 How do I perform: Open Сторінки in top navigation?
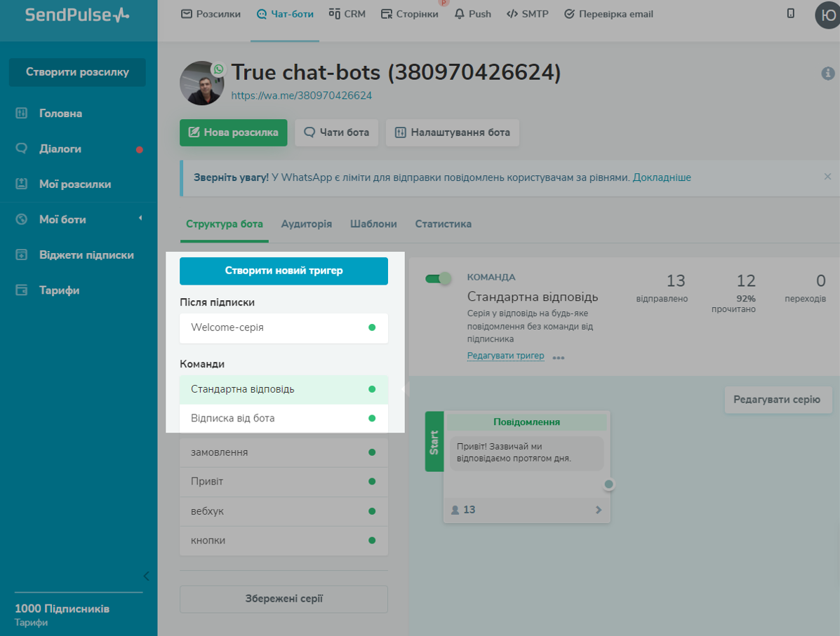(x=409, y=14)
